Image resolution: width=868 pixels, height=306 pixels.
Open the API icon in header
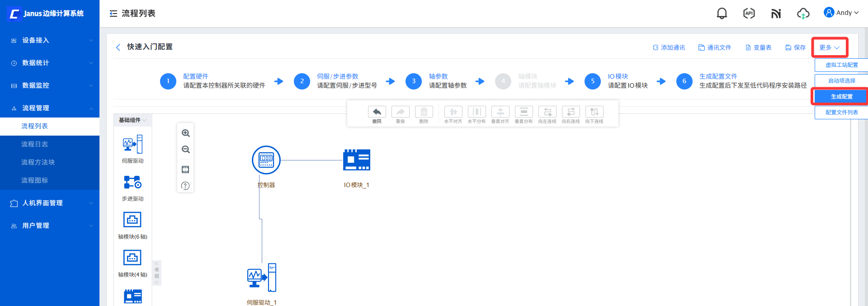click(749, 14)
